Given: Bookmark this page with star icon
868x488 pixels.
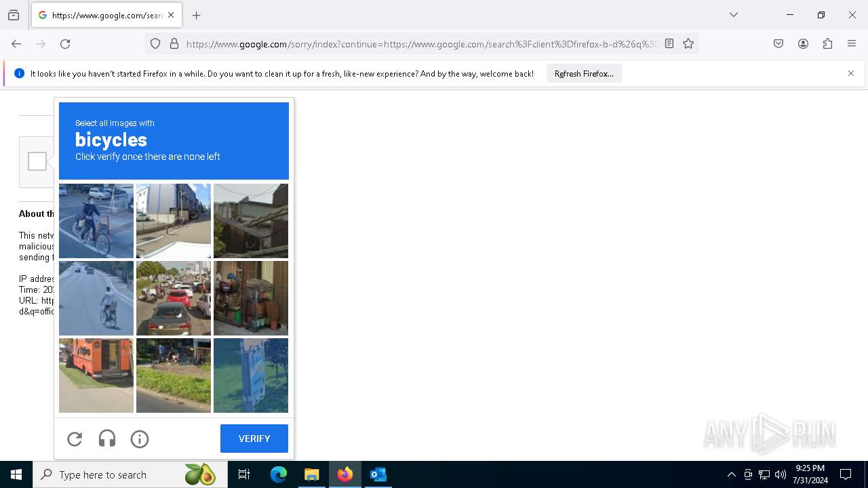Looking at the screenshot, I should tap(688, 44).
